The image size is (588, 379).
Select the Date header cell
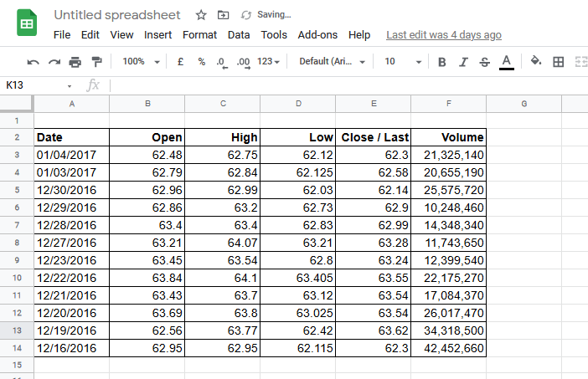click(72, 137)
